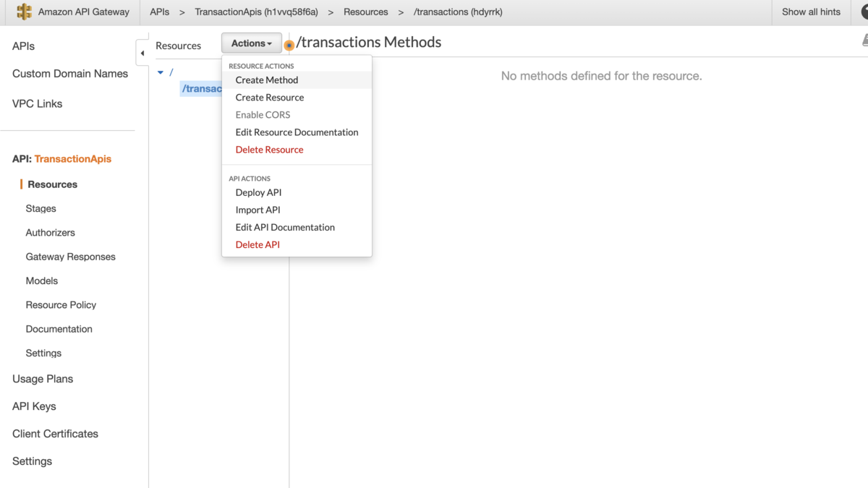Select the /transactions resource tree item
This screenshot has height=488, width=868.
201,88
